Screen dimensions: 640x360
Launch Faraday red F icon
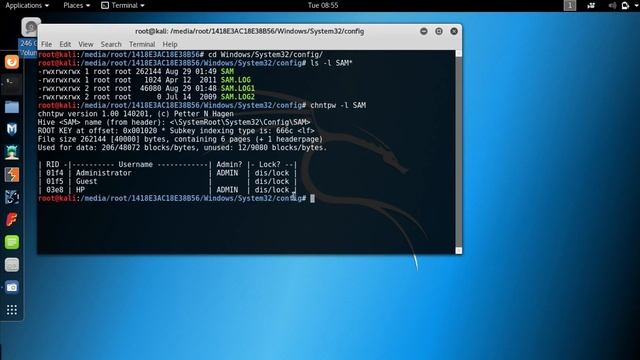tap(12, 220)
